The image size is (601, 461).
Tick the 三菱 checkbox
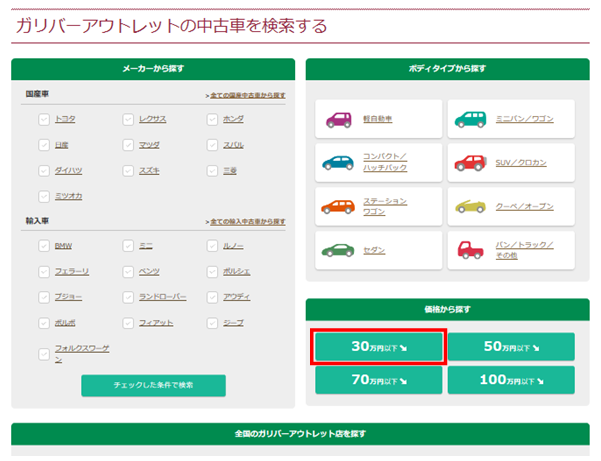(x=212, y=171)
